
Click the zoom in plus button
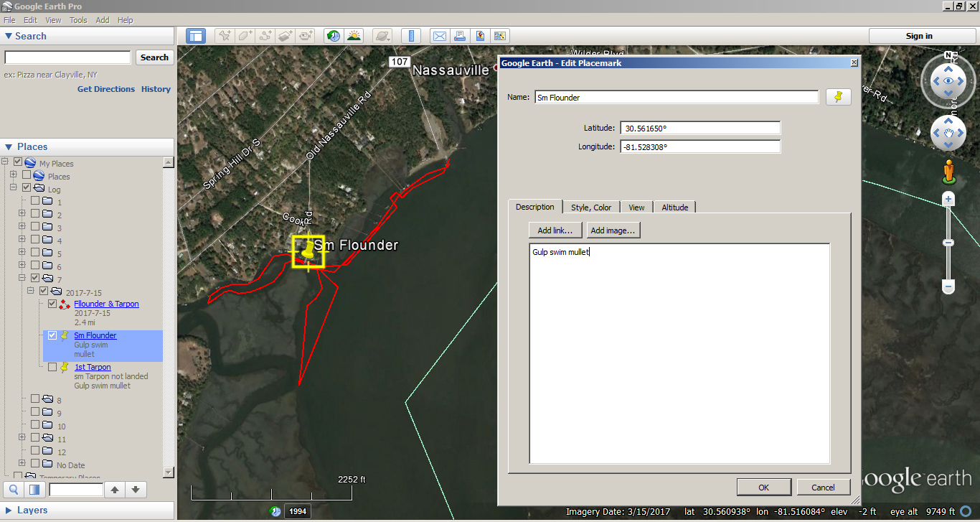[948, 199]
